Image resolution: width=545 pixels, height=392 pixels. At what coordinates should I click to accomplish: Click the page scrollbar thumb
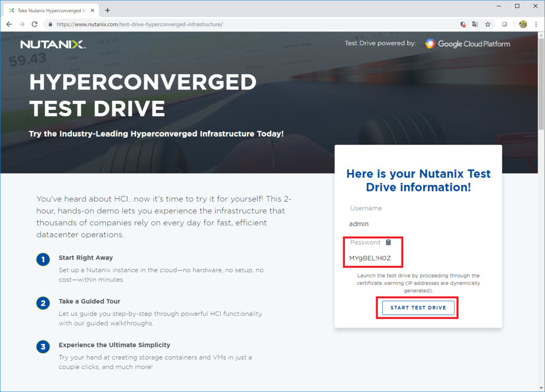click(x=541, y=84)
